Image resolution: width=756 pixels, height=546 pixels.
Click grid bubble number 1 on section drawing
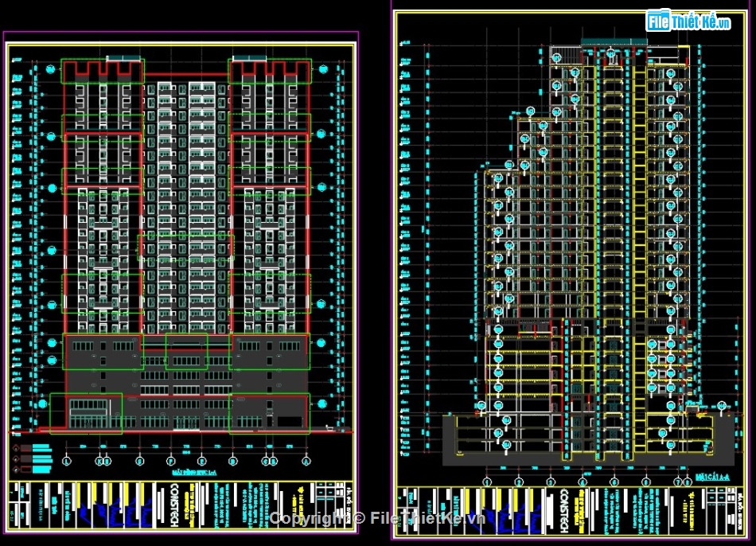pyautogui.click(x=486, y=482)
